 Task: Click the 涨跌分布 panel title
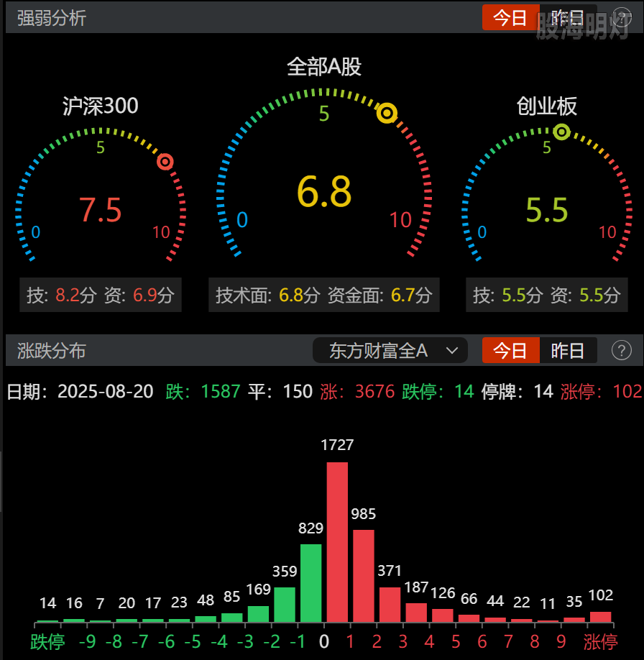[52, 351]
